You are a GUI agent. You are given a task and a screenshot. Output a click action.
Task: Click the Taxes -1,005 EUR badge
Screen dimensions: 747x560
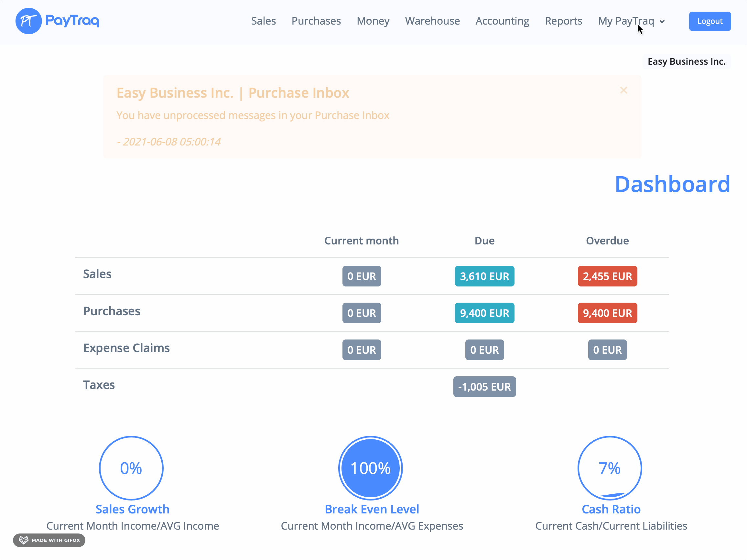point(484,386)
